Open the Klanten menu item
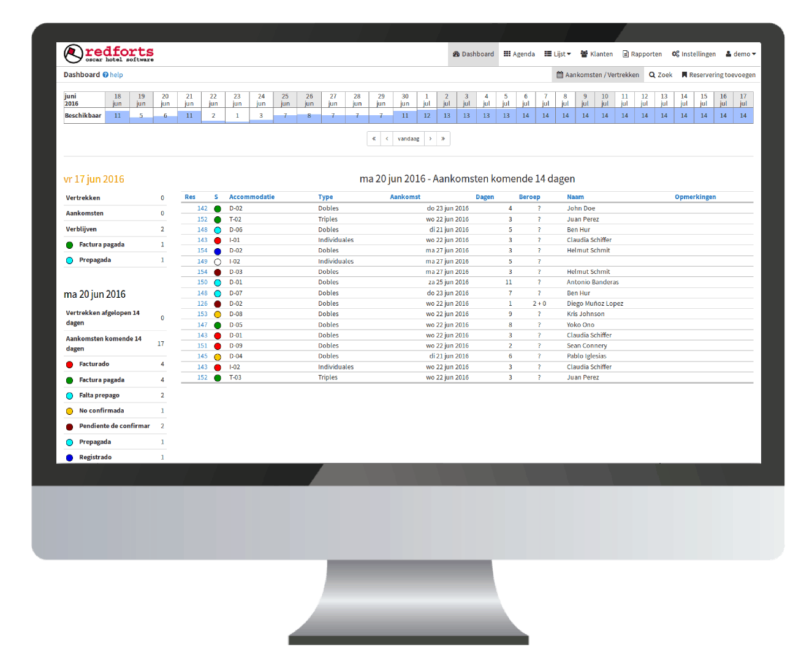The height and width of the screenshot is (663, 812). [x=596, y=54]
